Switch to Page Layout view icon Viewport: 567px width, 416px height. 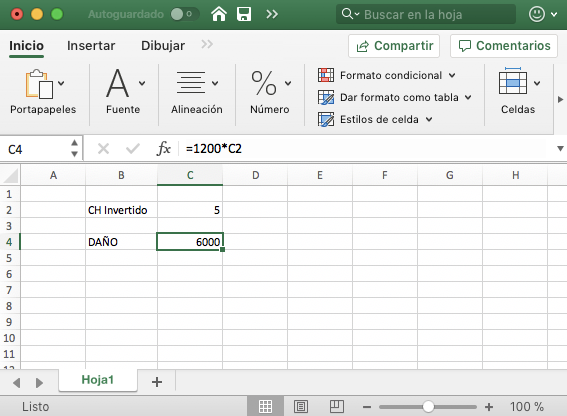click(301, 407)
